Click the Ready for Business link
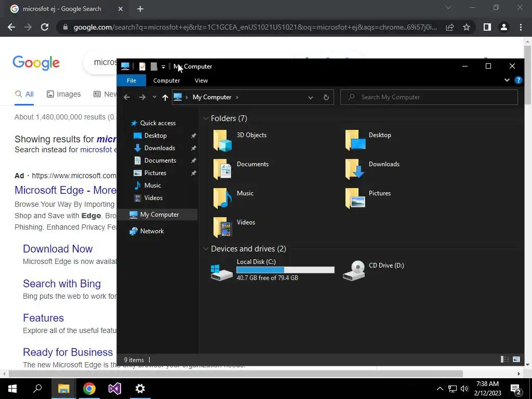The height and width of the screenshot is (399, 532). point(68,352)
